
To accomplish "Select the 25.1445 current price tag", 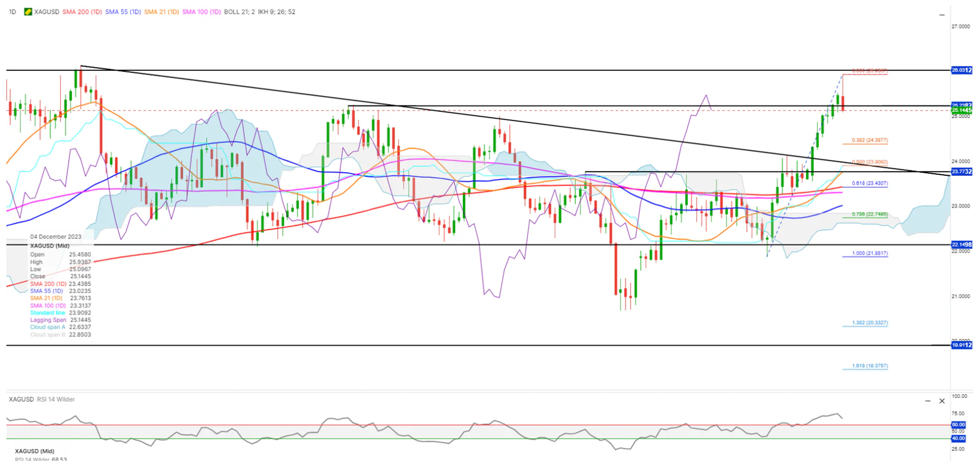I will click(962, 110).
